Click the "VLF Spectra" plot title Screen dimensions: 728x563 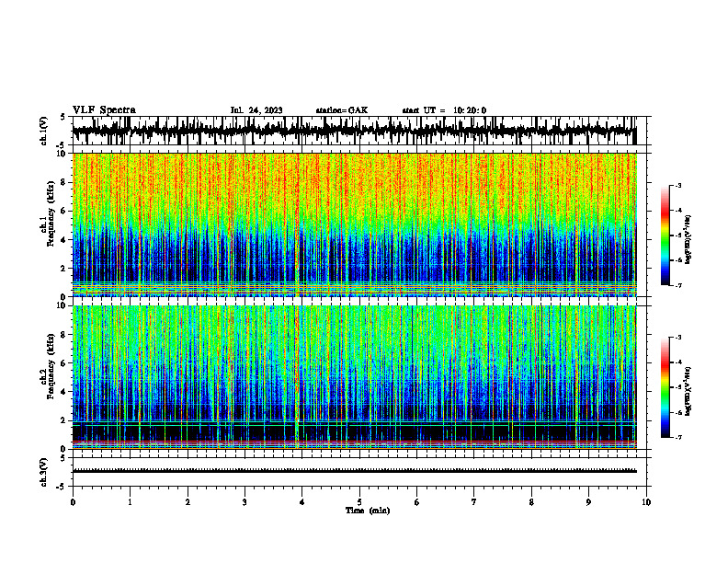coord(104,110)
